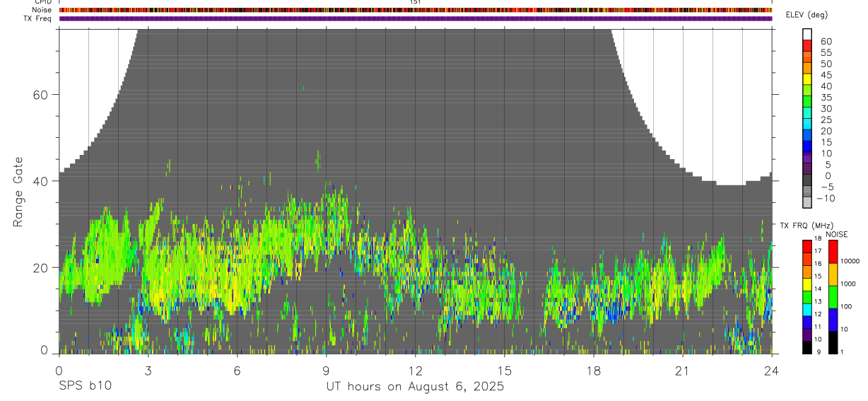This screenshot has width=868, height=401.
Task: Click the 45 value on the ELEV colorbar
Action: (x=826, y=75)
